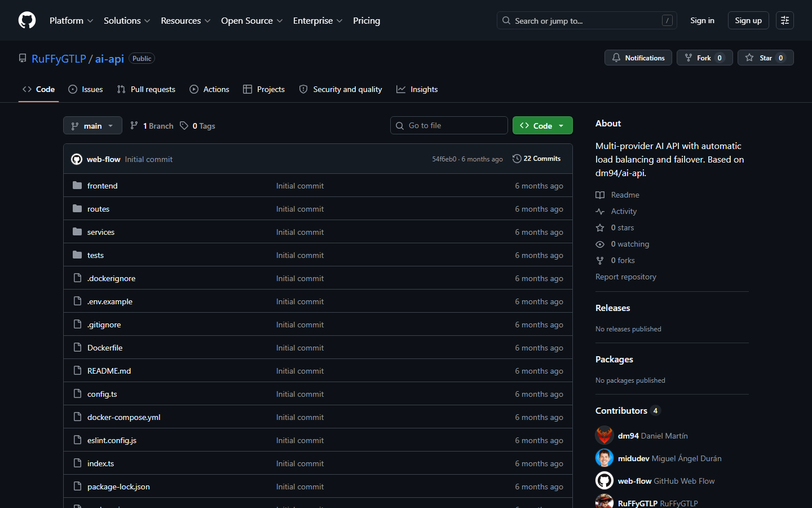Click the file icon beside README.md

tap(77, 371)
